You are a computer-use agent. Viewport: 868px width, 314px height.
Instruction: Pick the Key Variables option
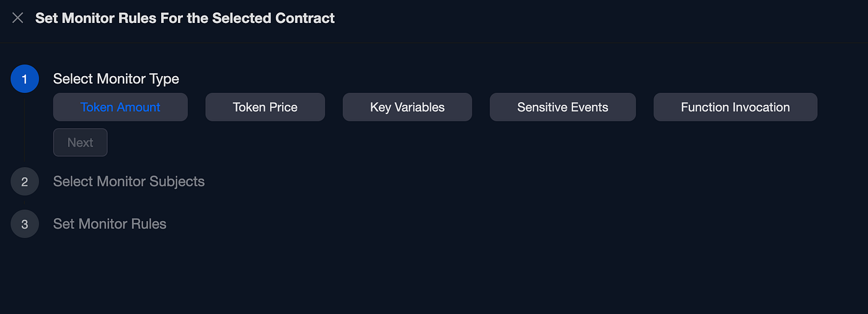[407, 107]
